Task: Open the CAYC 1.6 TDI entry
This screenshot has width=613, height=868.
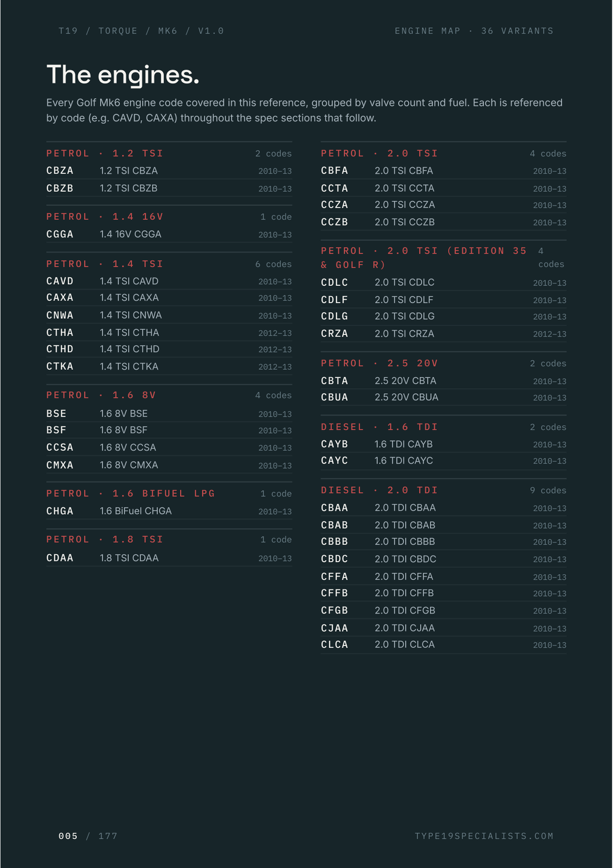Action: point(444,461)
